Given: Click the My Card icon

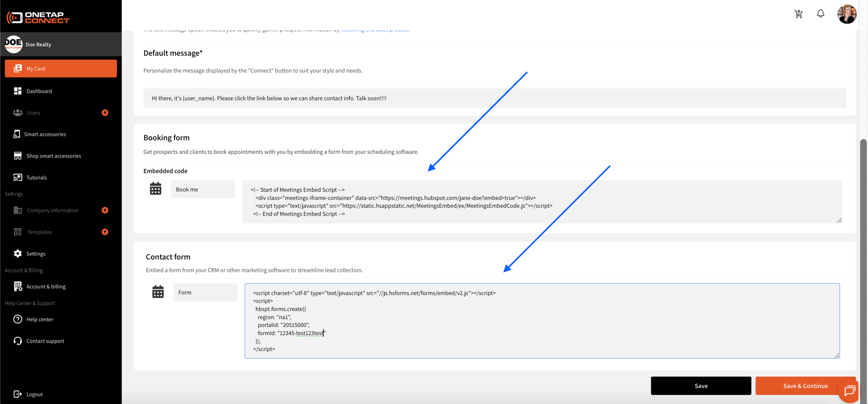Looking at the screenshot, I should (18, 68).
